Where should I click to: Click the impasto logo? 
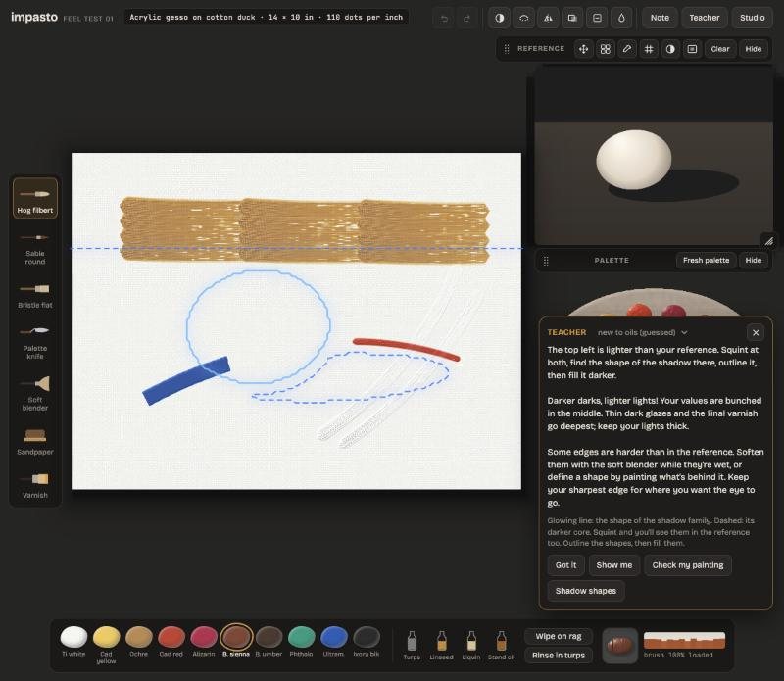[34, 18]
